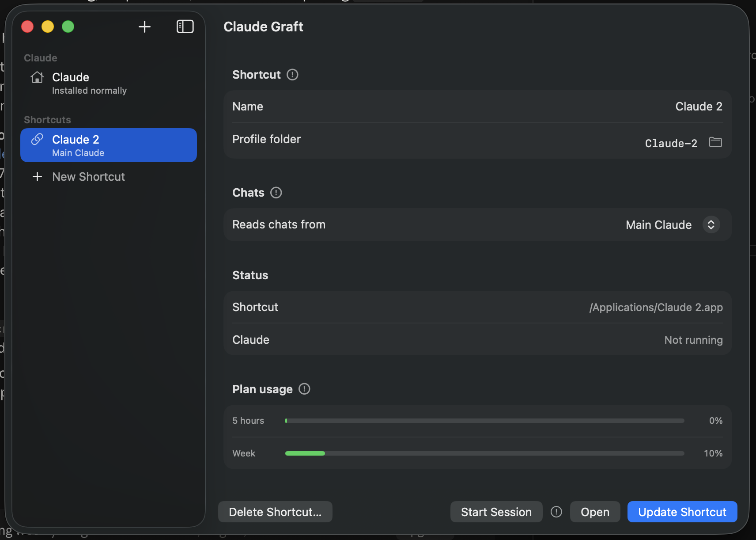Click the 10% week usage value
The height and width of the screenshot is (540, 756).
pos(713,453)
